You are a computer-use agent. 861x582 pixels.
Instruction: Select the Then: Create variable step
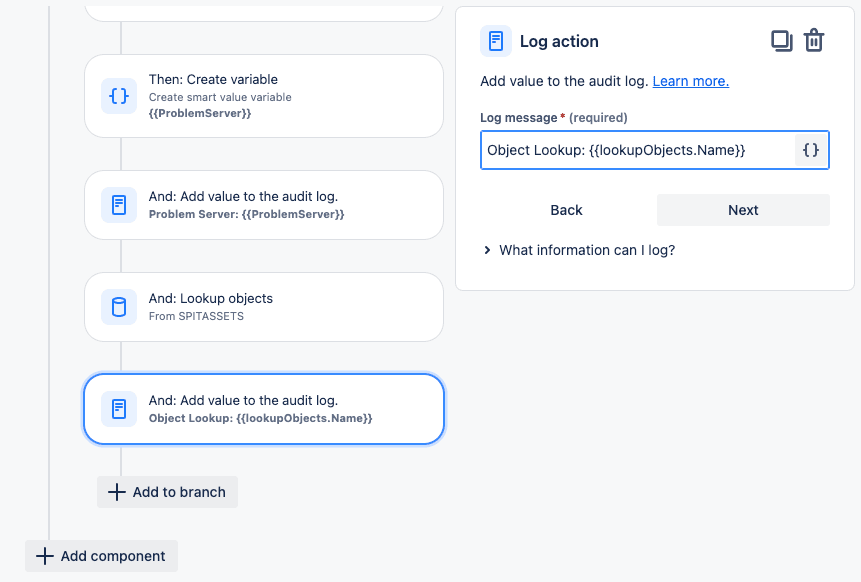pos(264,96)
